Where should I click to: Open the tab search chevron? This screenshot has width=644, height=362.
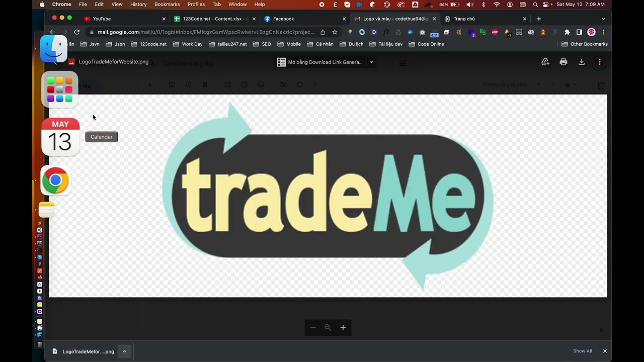(x=603, y=19)
